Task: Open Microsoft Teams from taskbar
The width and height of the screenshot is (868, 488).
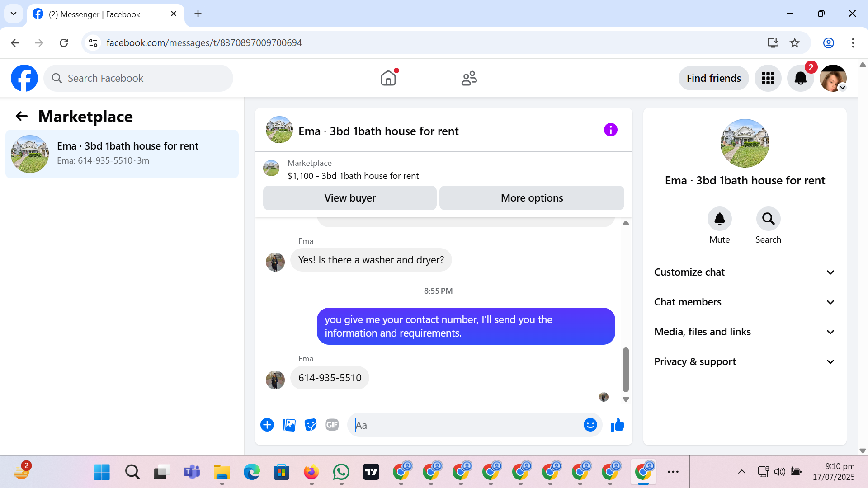Action: point(192,472)
